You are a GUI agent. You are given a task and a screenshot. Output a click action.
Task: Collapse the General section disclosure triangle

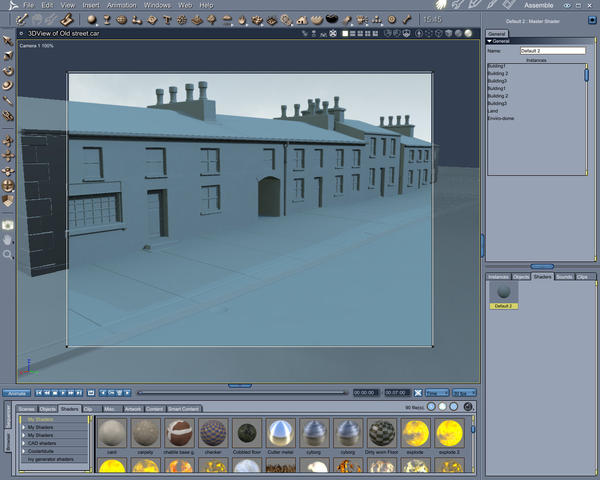coord(490,41)
